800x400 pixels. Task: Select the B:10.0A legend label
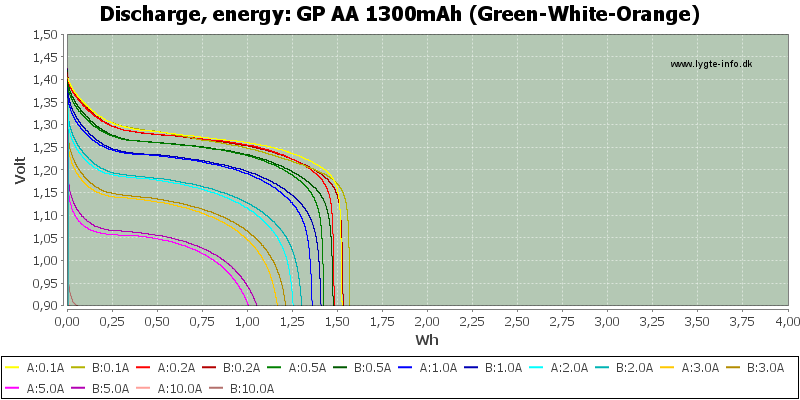point(254,388)
